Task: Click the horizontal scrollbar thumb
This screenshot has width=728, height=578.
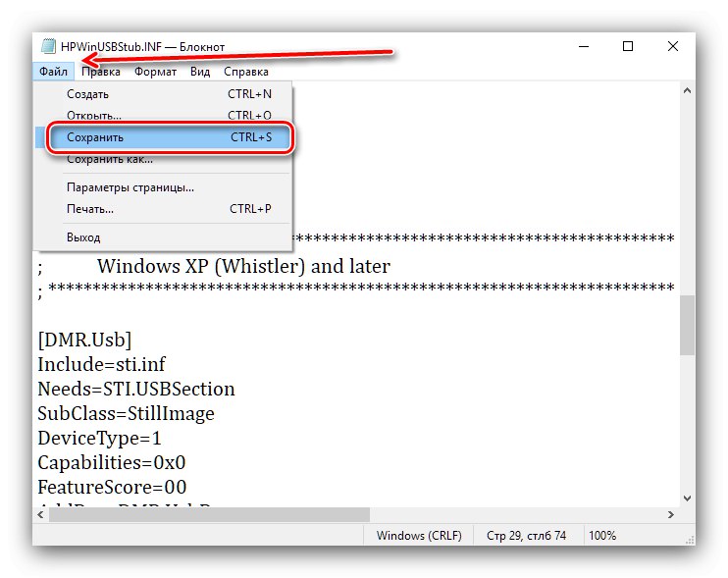Action: click(x=209, y=514)
